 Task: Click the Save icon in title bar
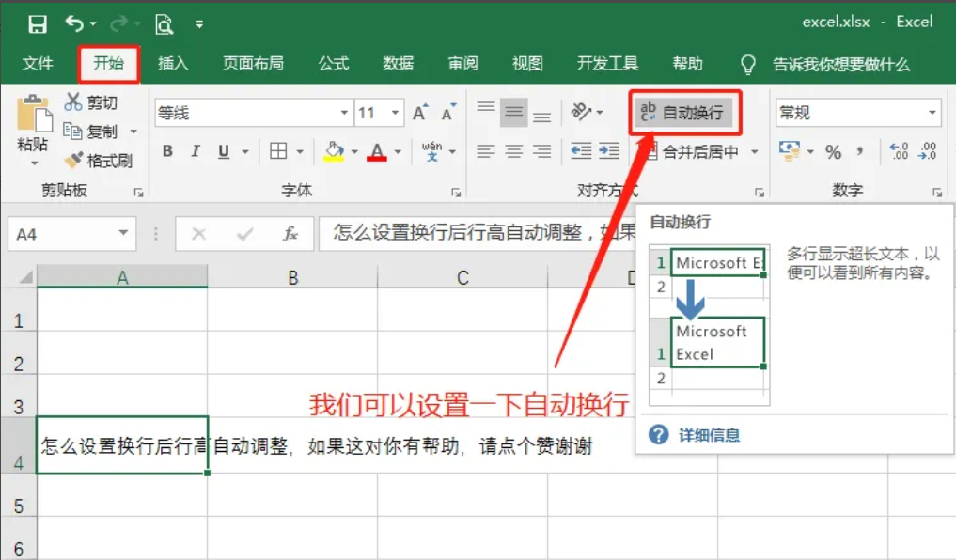point(37,23)
